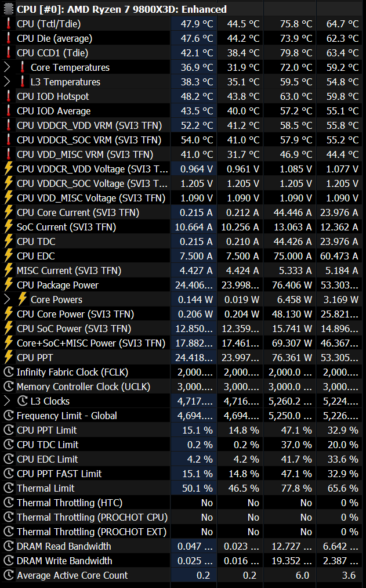Click the 50.1 % current Thermal Limit value

197,488
